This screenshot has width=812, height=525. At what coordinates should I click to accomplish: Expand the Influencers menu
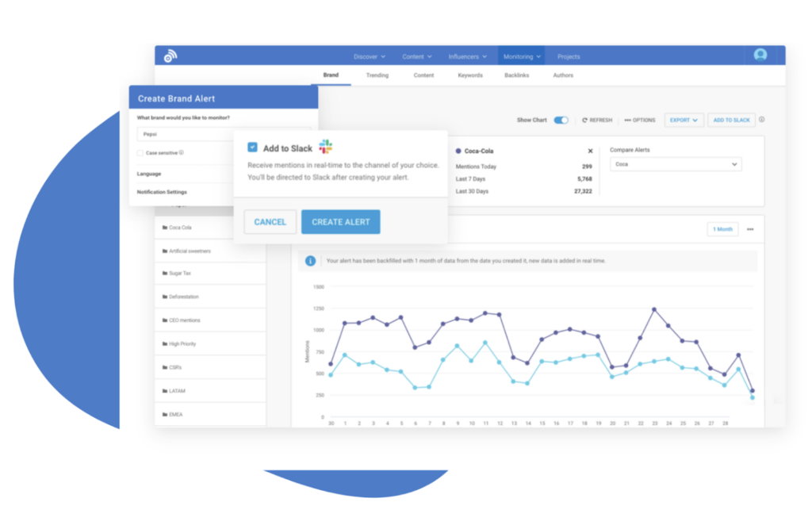point(468,56)
